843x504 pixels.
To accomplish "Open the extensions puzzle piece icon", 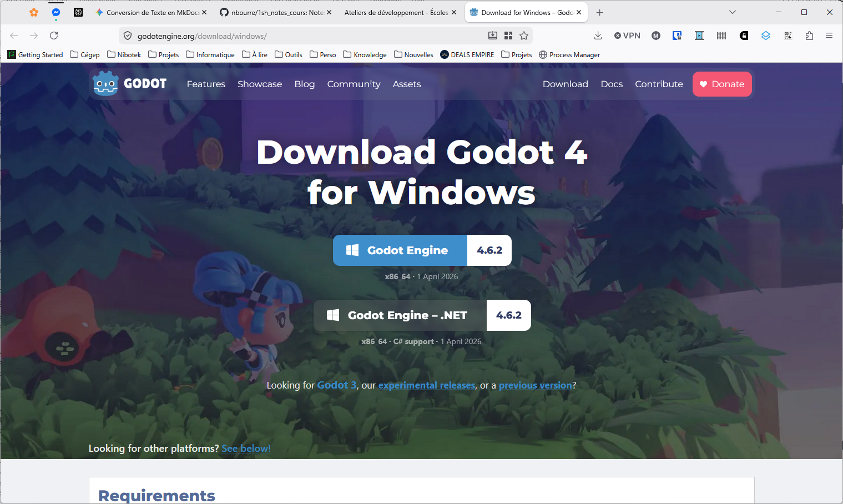I will [x=809, y=36].
